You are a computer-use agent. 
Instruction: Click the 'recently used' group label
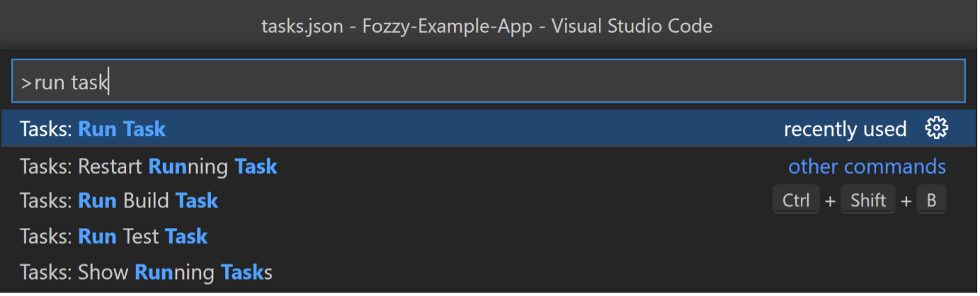pos(845,129)
